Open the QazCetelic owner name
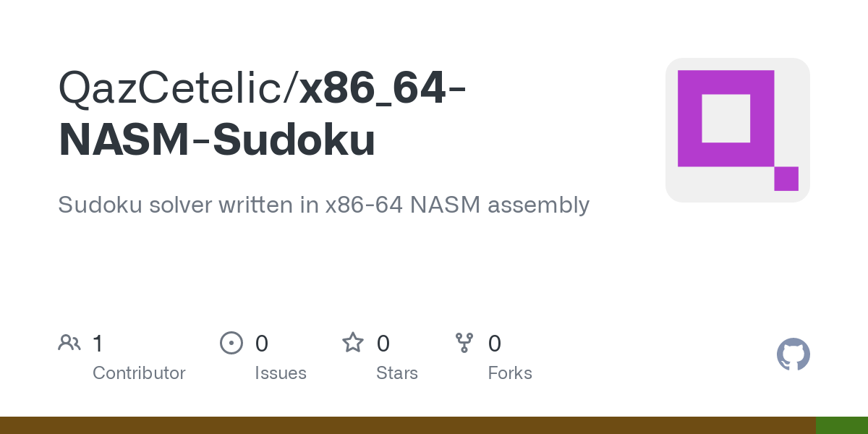Screen dimensions: 868x434 (172, 88)
